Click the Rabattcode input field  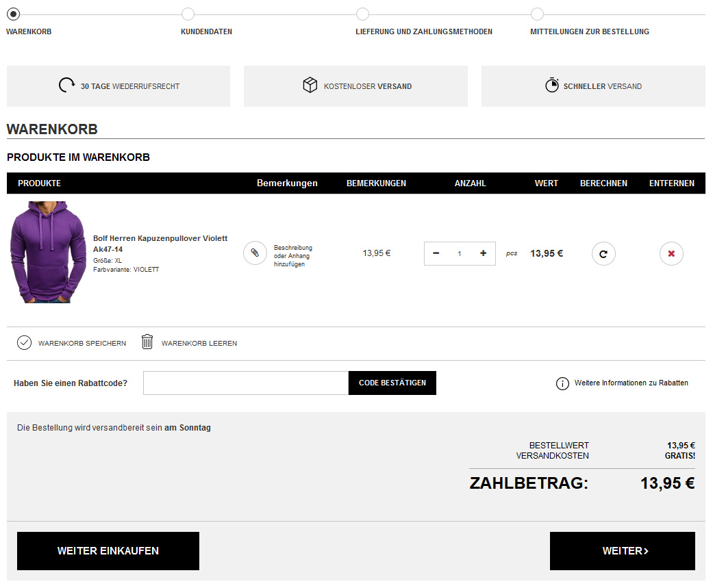(x=246, y=383)
